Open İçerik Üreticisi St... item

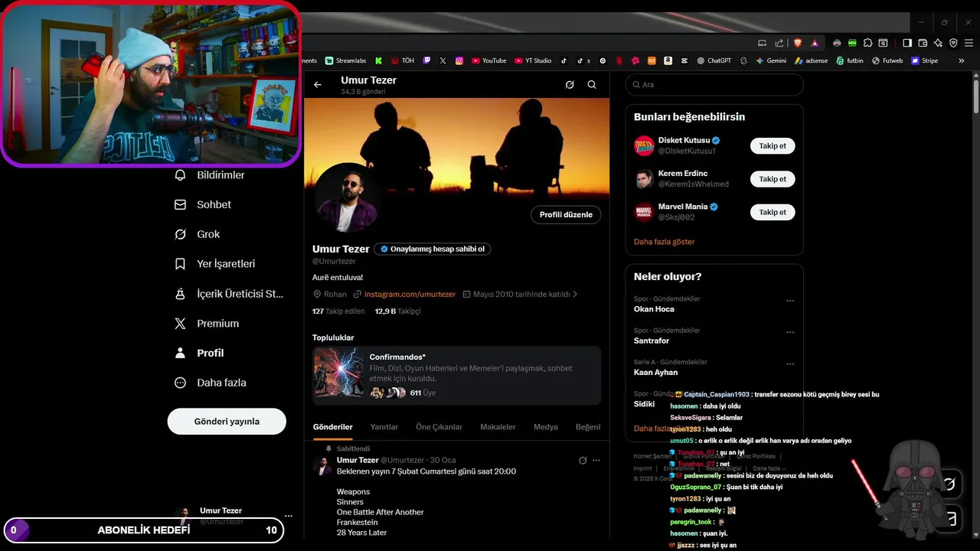pos(229,293)
